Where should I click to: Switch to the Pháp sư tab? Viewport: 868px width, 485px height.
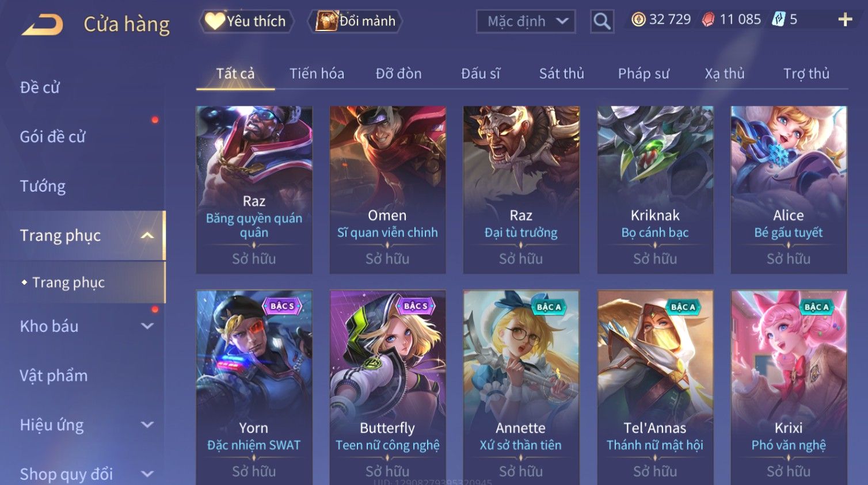[x=644, y=74]
